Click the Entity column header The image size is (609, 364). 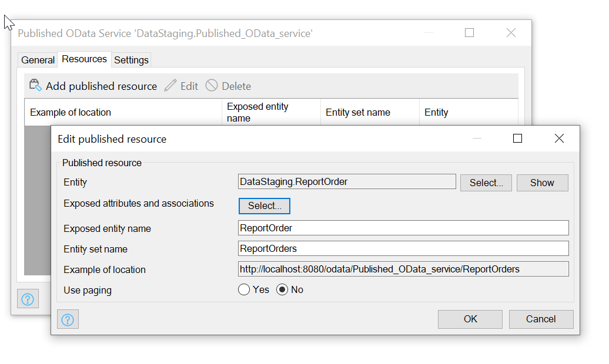[436, 112]
